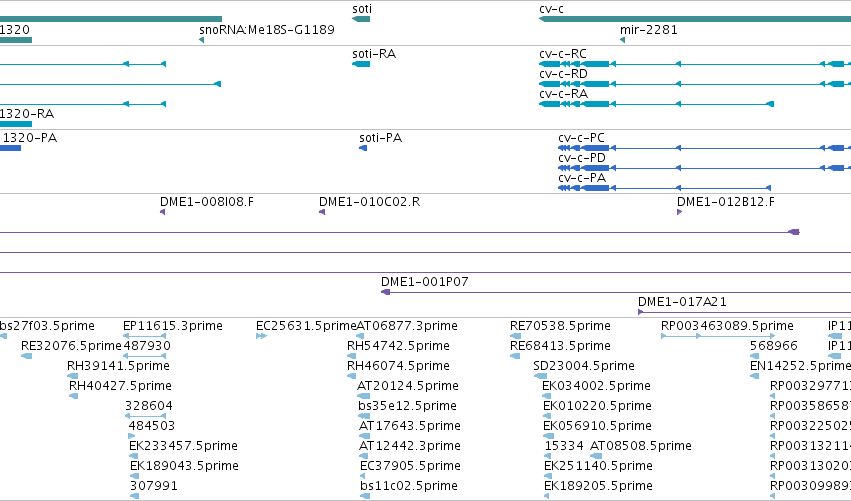Select the RE70538.5prime EST

560,326
